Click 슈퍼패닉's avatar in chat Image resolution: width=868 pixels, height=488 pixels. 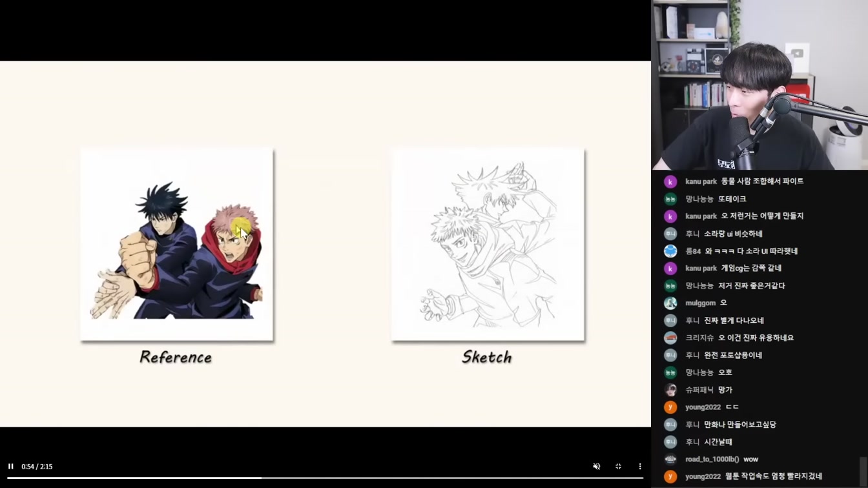(670, 390)
